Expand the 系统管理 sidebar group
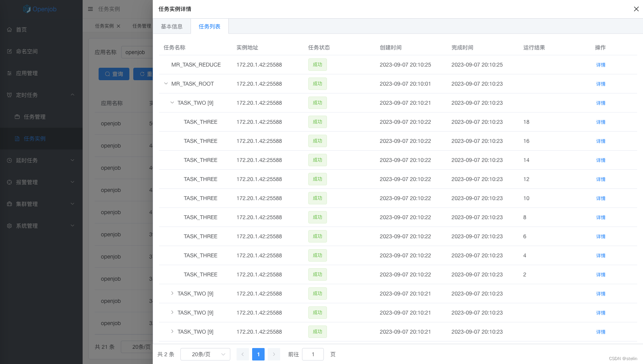This screenshot has height=364, width=643. (41, 226)
